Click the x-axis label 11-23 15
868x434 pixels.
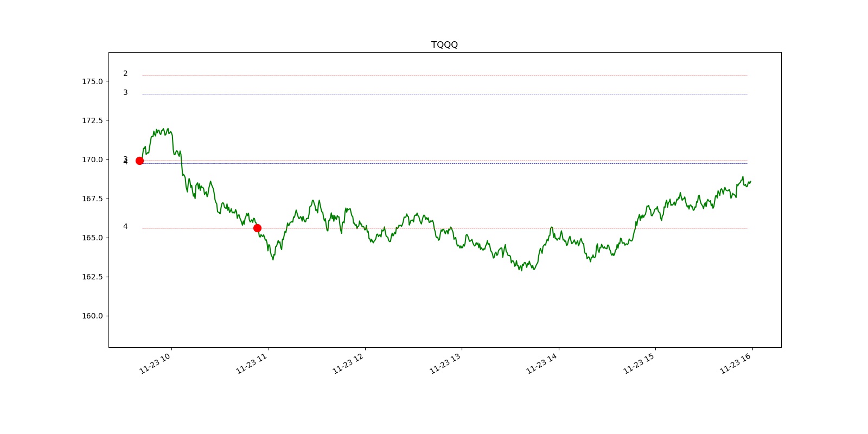coord(639,363)
